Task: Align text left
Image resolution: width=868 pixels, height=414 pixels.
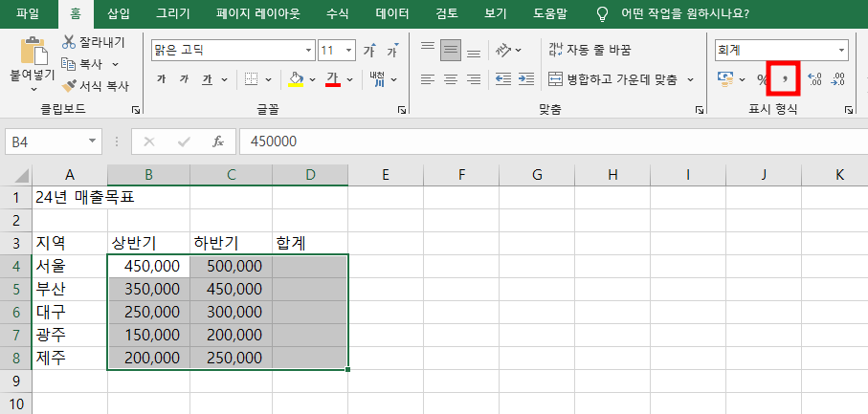Action: click(428, 79)
